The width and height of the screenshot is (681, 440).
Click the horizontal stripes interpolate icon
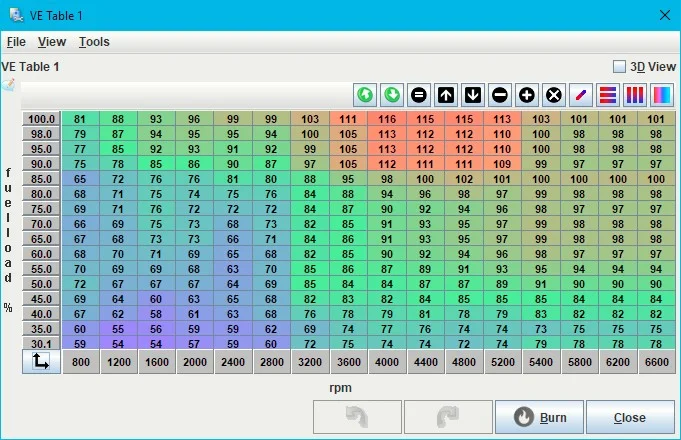(608, 95)
